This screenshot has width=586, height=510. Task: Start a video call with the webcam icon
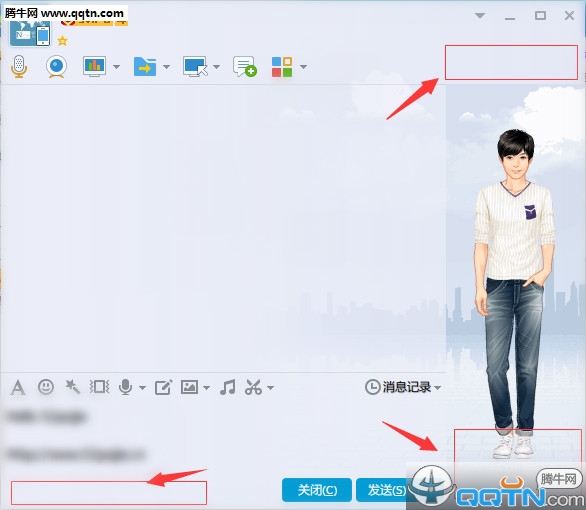point(56,67)
